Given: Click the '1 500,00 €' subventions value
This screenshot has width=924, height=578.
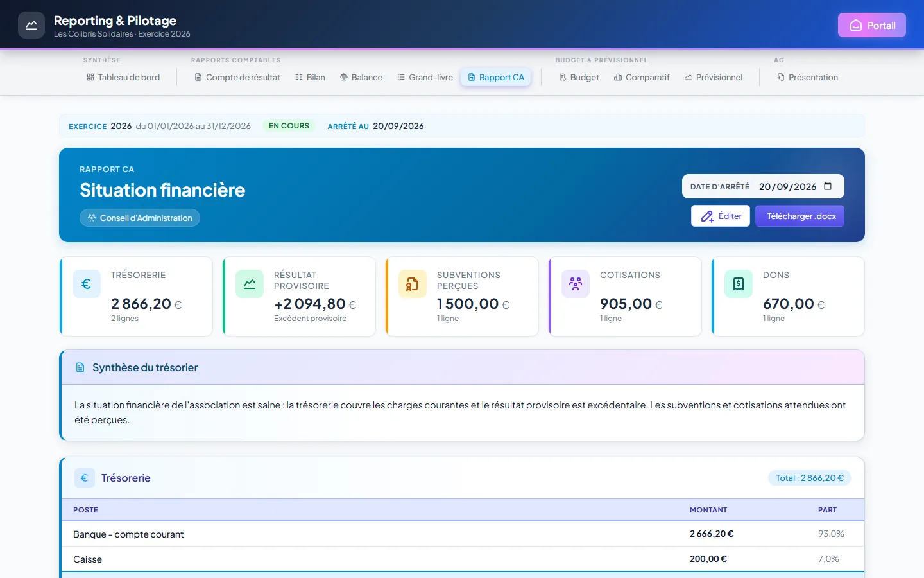Looking at the screenshot, I should click(473, 304).
